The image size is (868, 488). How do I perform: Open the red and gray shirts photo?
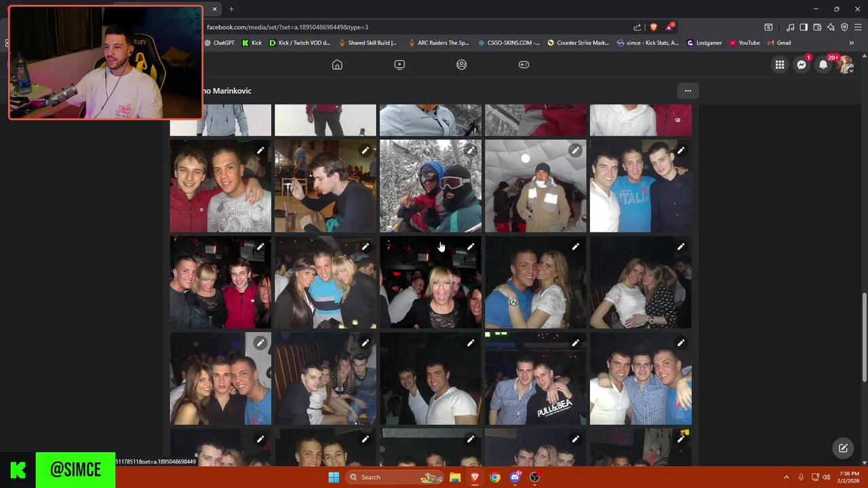pyautogui.click(x=220, y=186)
